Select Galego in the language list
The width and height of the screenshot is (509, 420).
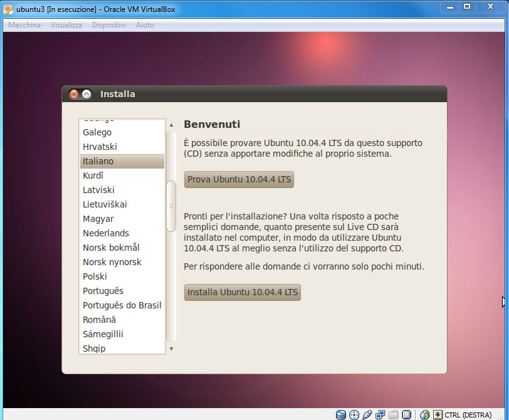pos(122,132)
